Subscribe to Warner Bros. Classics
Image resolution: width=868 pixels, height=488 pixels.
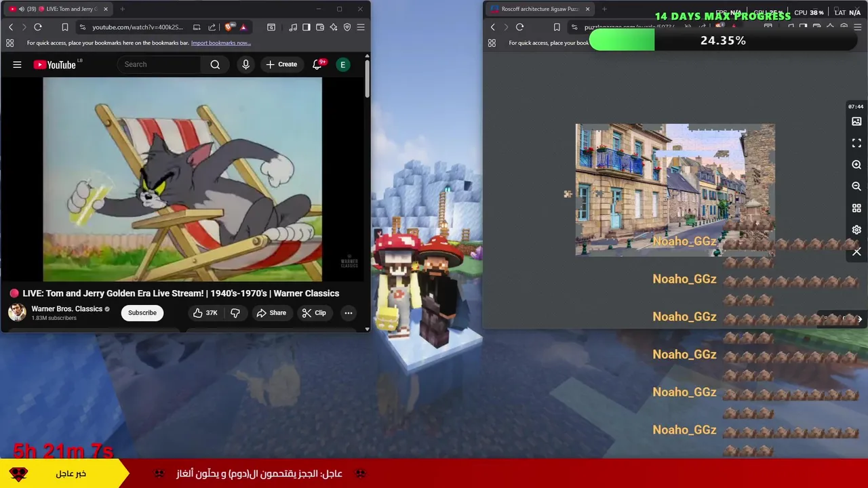pyautogui.click(x=142, y=312)
